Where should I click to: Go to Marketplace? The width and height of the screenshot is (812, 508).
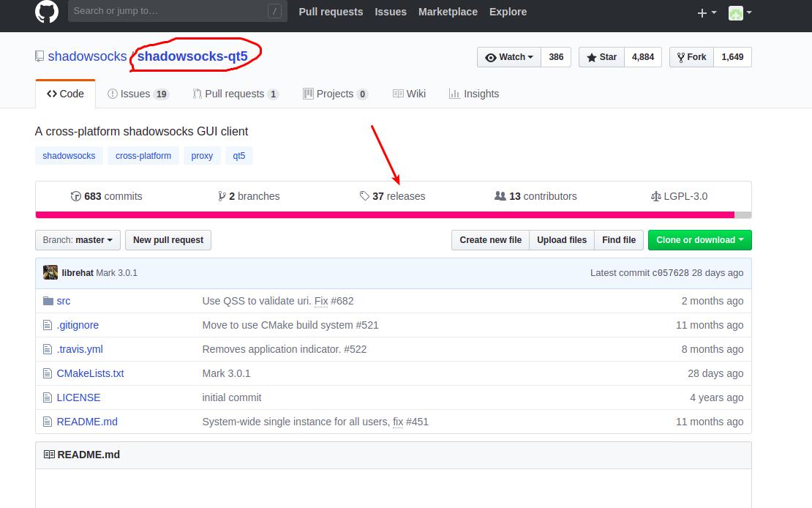(x=448, y=12)
